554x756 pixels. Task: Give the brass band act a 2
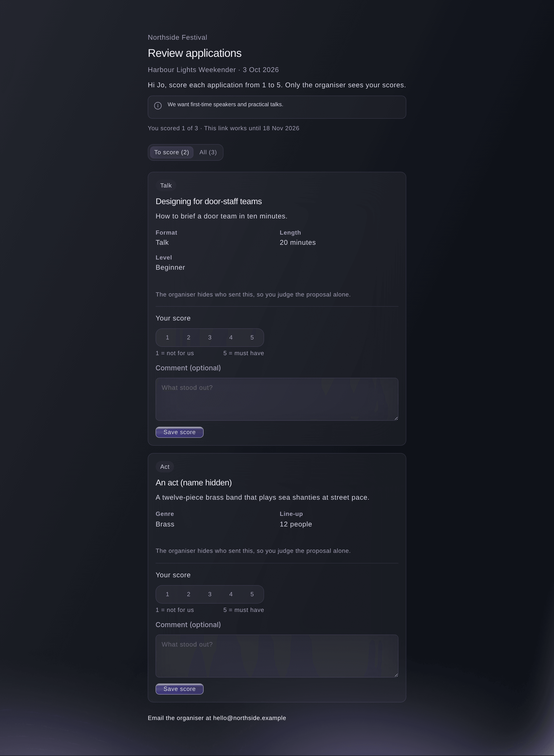point(188,594)
